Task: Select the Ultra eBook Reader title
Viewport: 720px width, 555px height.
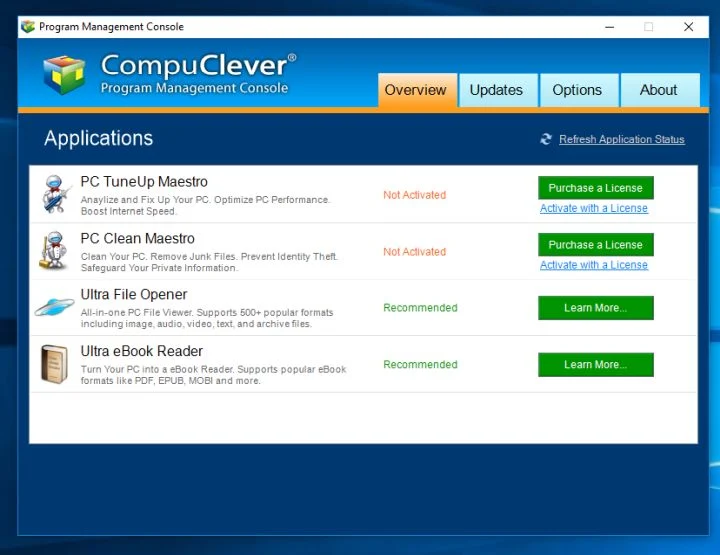Action: click(142, 351)
